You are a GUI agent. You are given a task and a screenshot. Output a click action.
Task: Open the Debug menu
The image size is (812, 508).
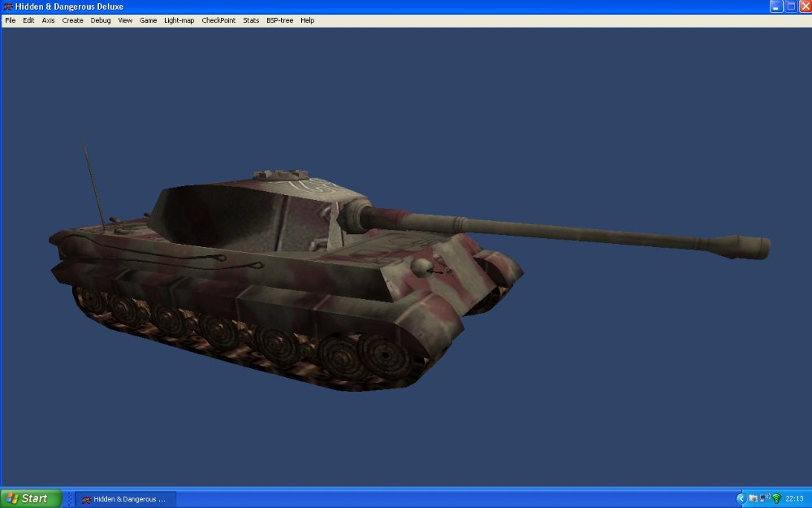click(101, 20)
